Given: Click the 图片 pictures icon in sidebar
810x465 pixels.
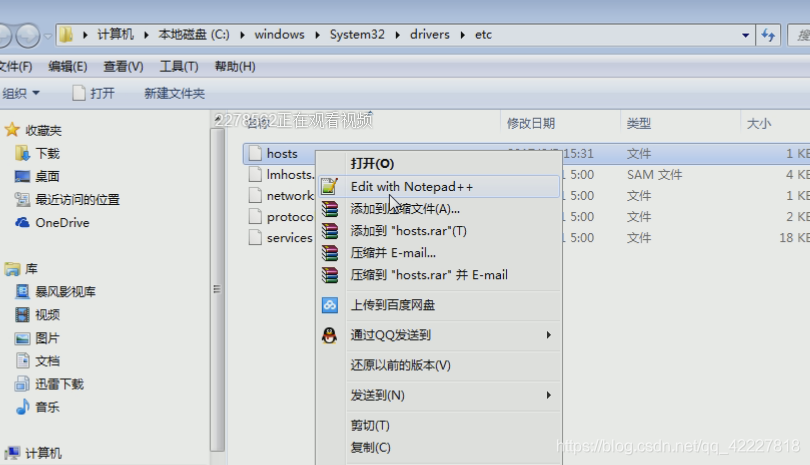Looking at the screenshot, I should (22, 338).
